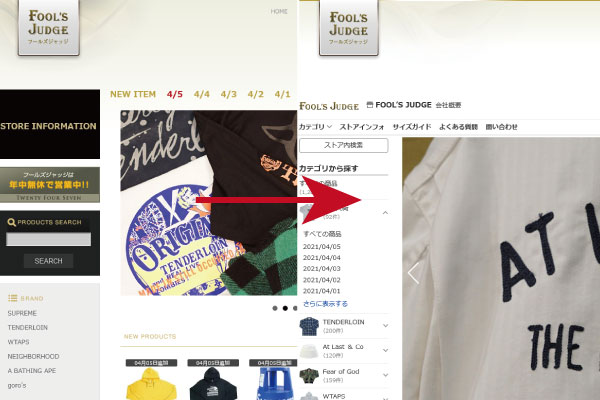Click the At Last & Co hat thumbnail

click(x=309, y=351)
